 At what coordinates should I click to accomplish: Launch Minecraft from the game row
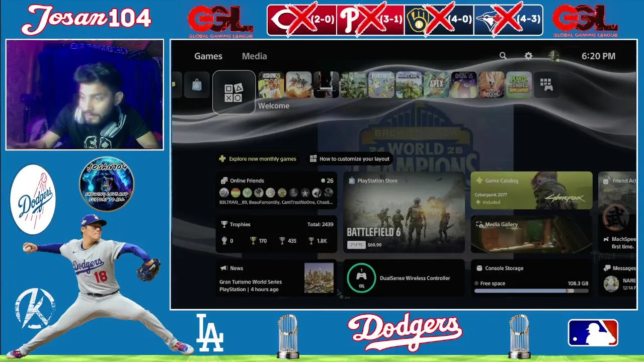point(409,85)
